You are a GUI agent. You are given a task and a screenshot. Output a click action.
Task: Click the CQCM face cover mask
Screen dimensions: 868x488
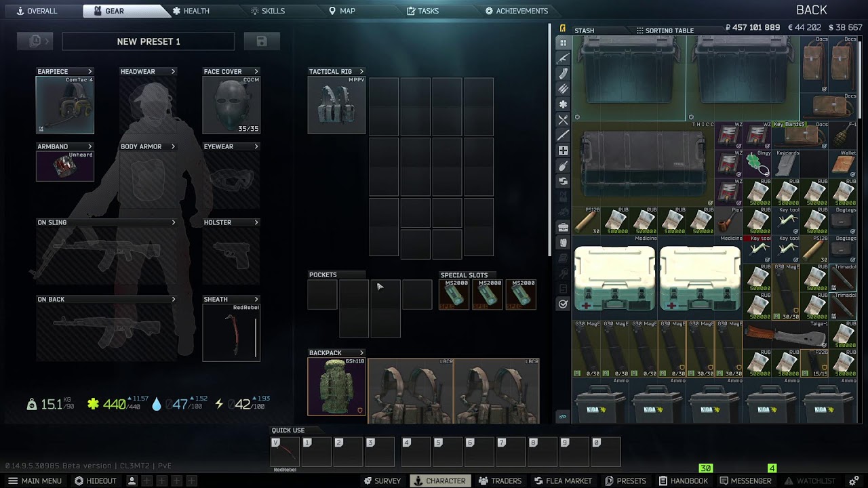point(231,105)
